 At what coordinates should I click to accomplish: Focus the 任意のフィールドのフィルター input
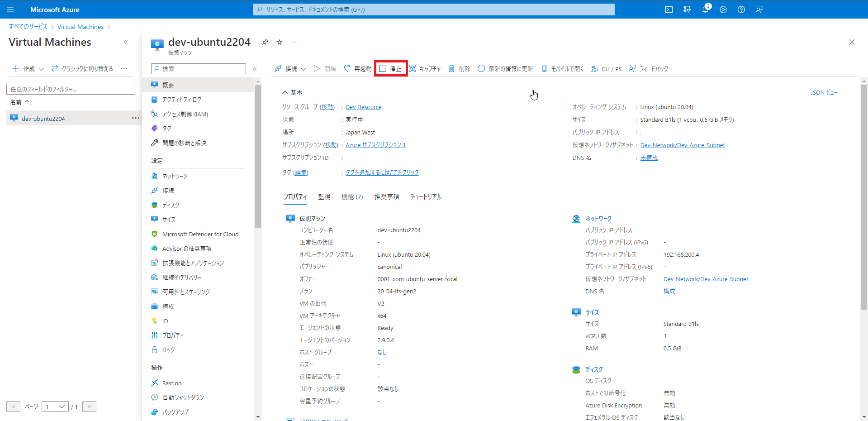(x=71, y=89)
